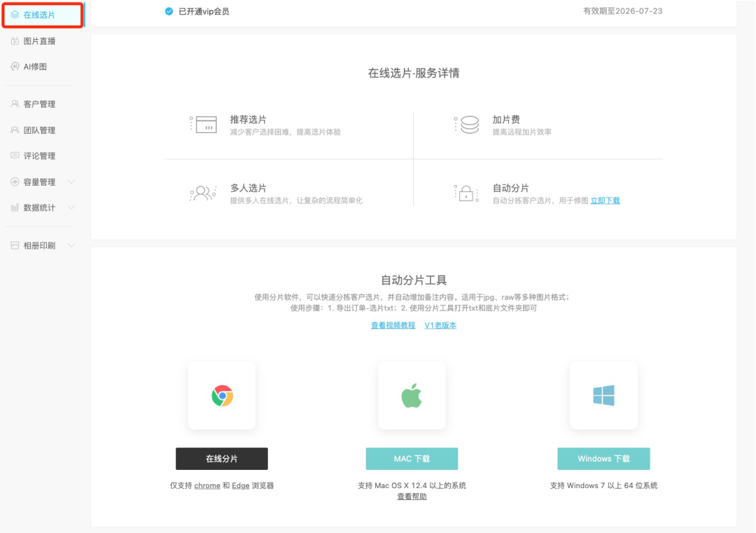
Task: Open the 查看帮助 link under MAC
Action: (x=412, y=497)
